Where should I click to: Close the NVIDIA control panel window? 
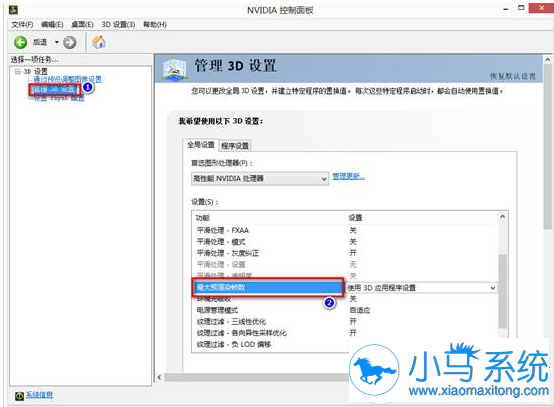[541, 8]
